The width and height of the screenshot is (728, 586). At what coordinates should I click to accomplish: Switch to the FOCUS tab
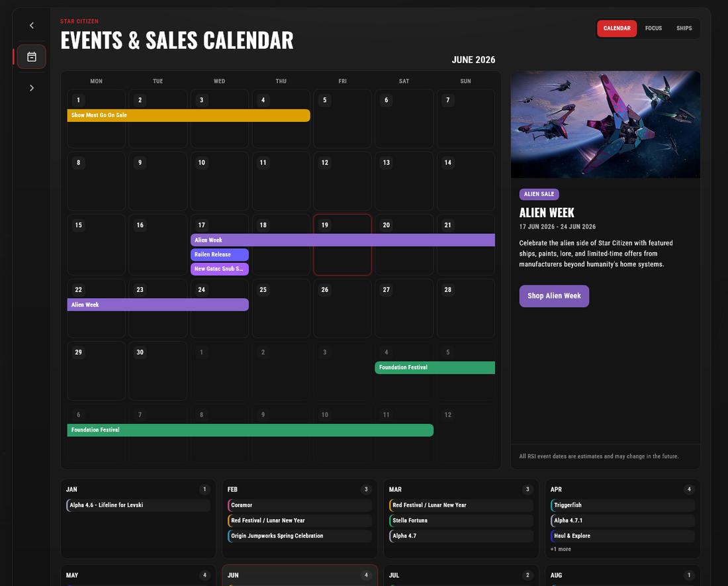point(653,28)
